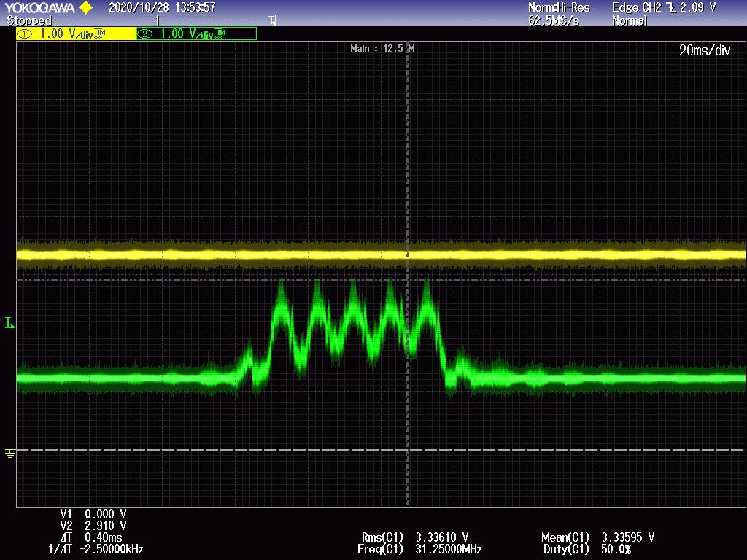Click the Freq(C1) 31.25000MHz measurement
747x560 pixels.
coord(419,549)
